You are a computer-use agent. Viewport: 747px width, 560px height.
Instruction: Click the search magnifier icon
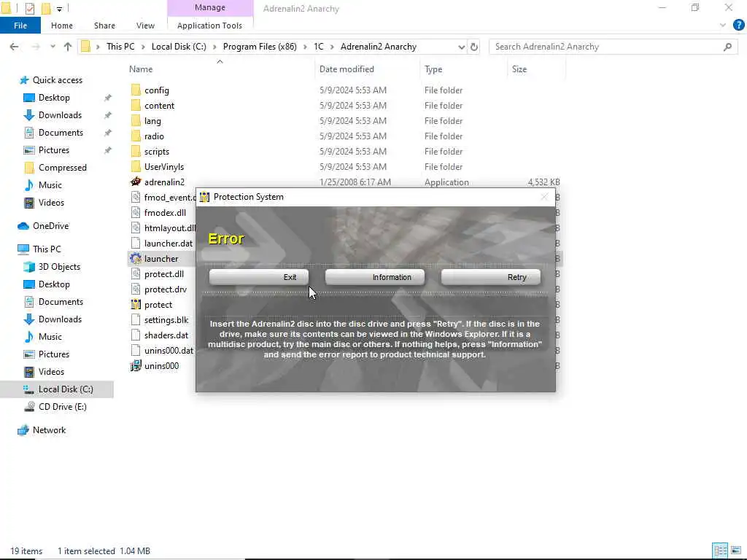[727, 47]
